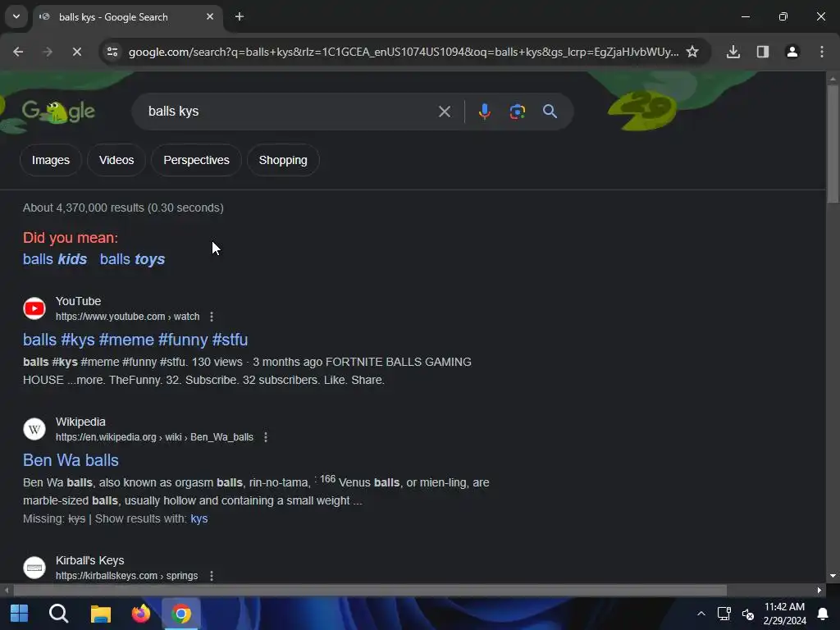
Task: Show results with kys link
Action: point(199,518)
